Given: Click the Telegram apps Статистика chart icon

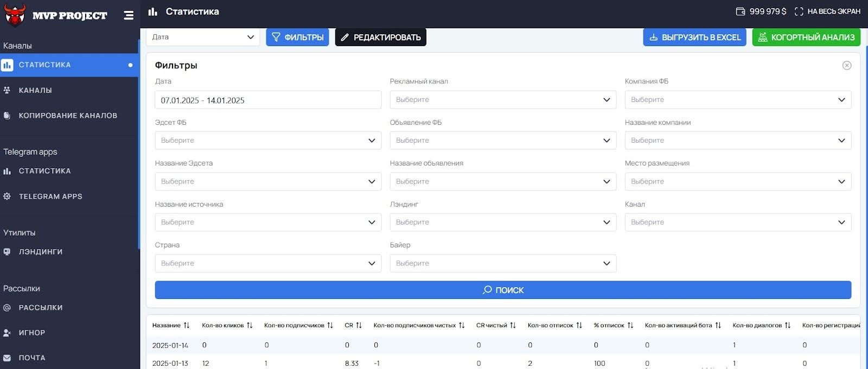Looking at the screenshot, I should 7,171.
